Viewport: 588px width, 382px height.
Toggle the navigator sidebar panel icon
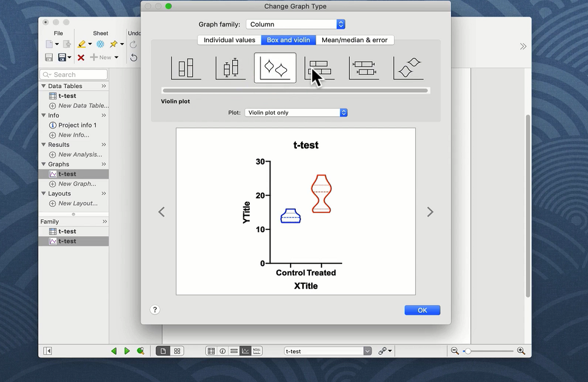point(48,351)
